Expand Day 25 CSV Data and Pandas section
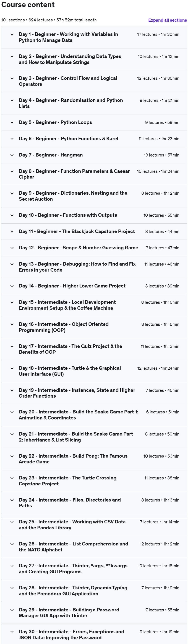 pyautogui.click(x=72, y=525)
